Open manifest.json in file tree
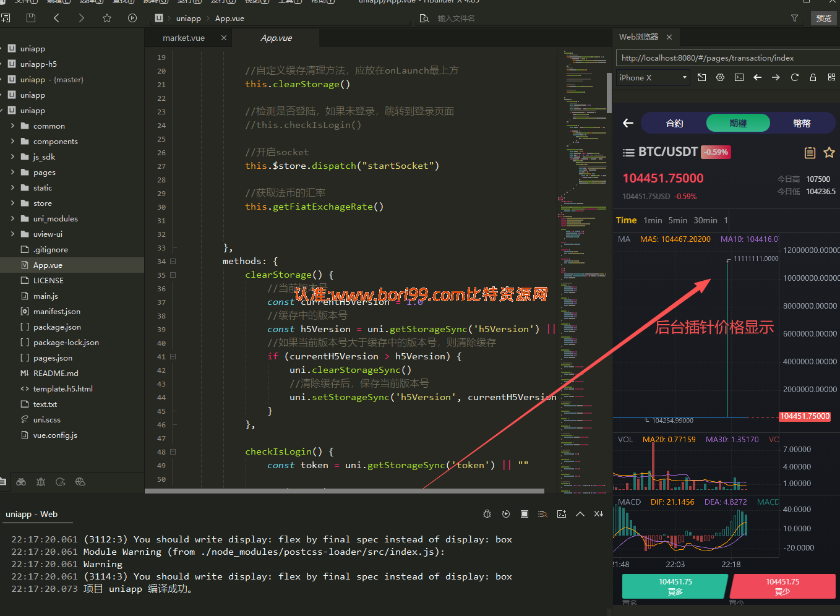Viewport: 840px width, 616px height. [x=57, y=312]
